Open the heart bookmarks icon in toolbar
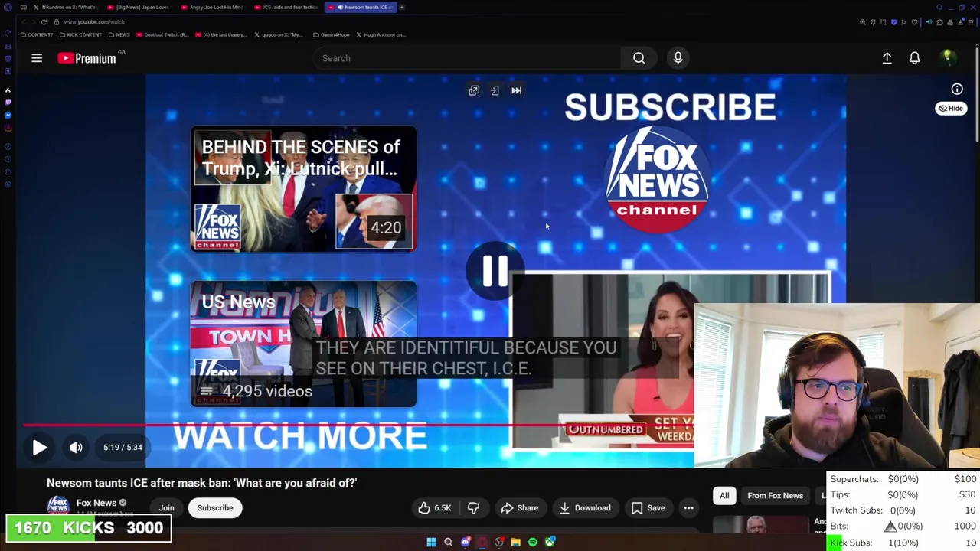 (x=914, y=22)
